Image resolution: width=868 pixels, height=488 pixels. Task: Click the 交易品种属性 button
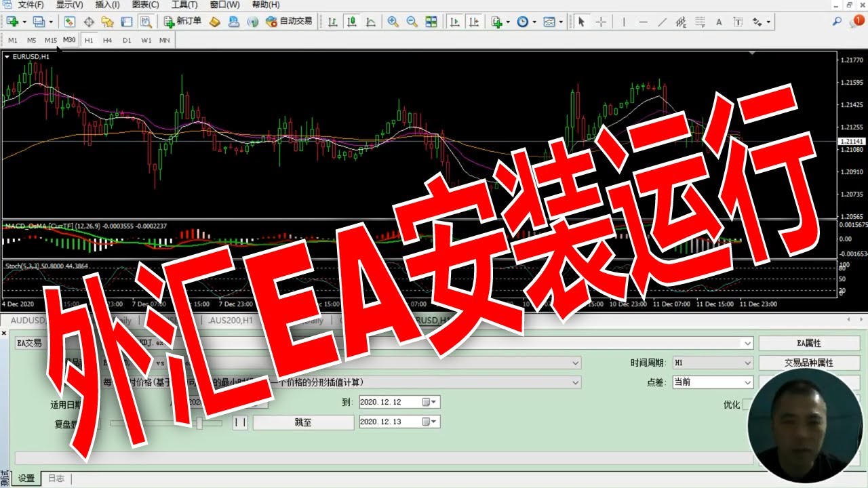[x=808, y=363]
